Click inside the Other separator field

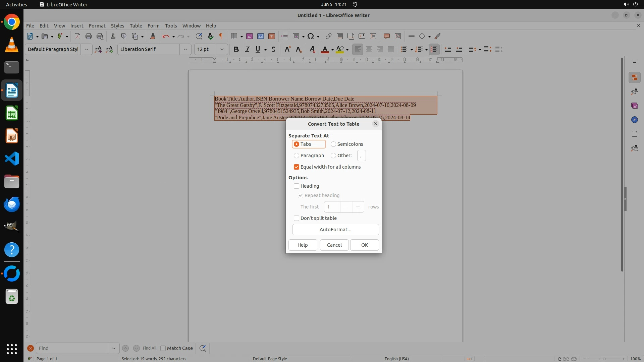tap(361, 156)
